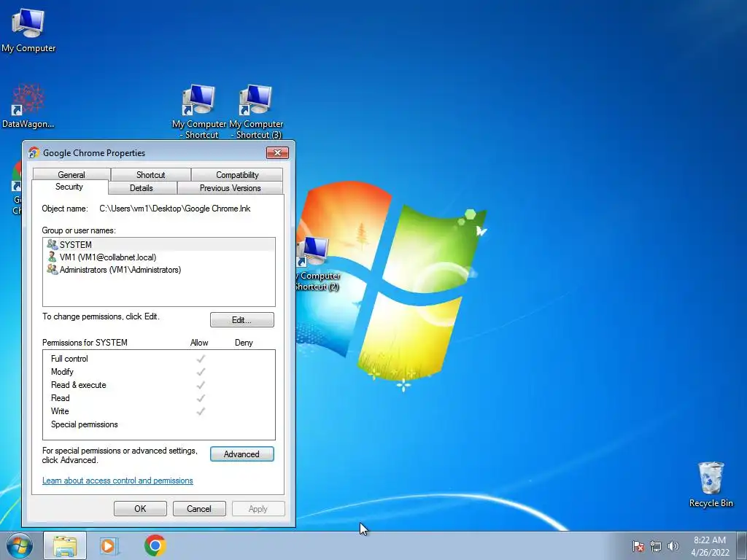
Task: Click the Write permission row
Action: 158,411
